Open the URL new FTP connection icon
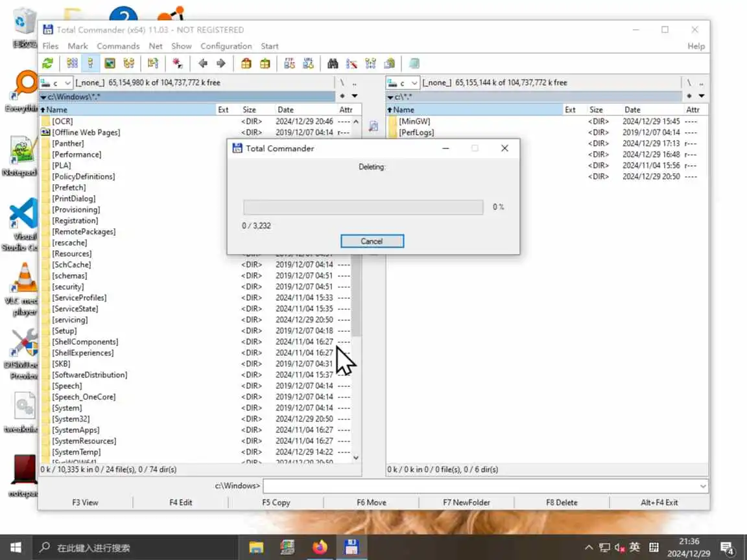The image size is (747, 560). (x=308, y=64)
